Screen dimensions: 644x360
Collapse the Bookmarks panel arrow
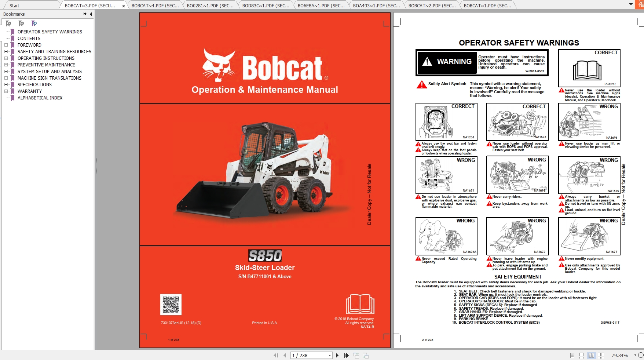pyautogui.click(x=90, y=14)
